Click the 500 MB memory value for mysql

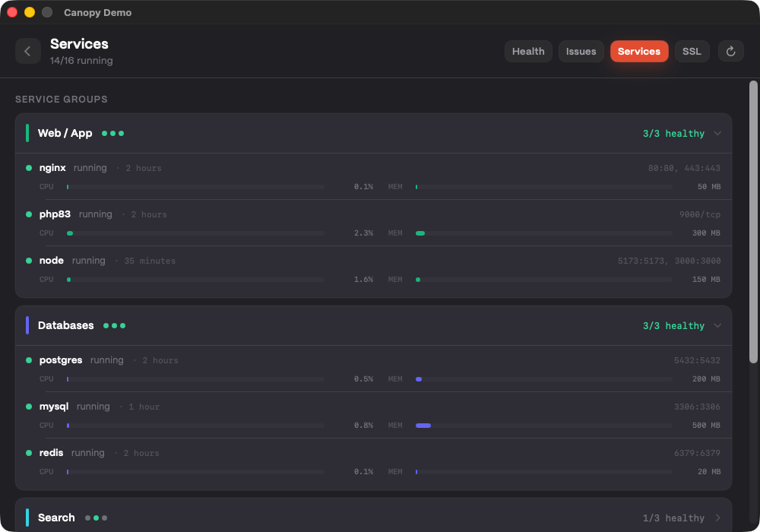(706, 426)
